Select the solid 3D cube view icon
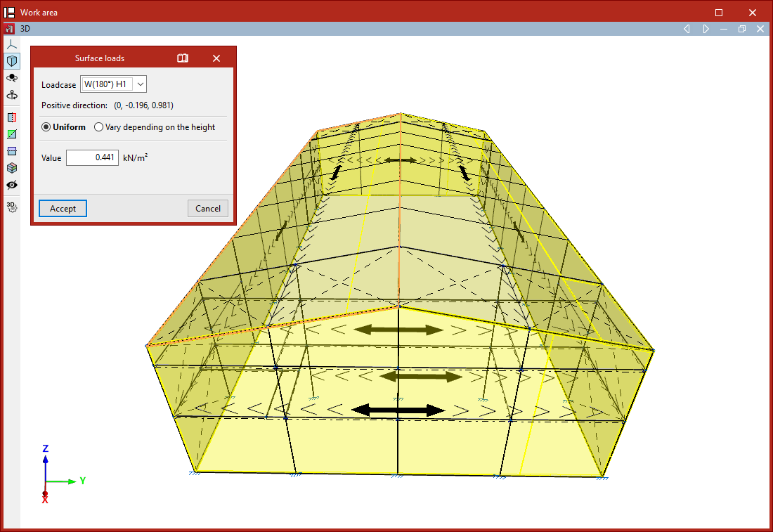The width and height of the screenshot is (773, 532). [12, 61]
